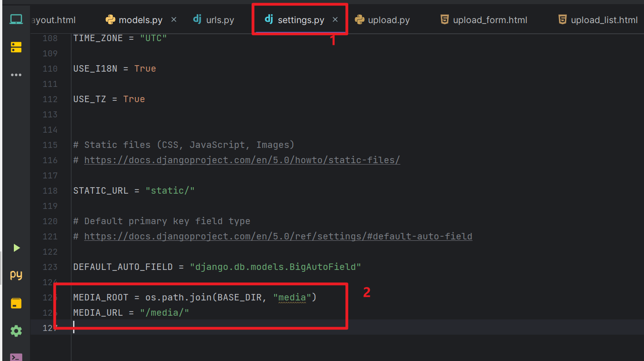
Task: Click BASE_DIR in the os.path.join call
Action: click(239, 297)
